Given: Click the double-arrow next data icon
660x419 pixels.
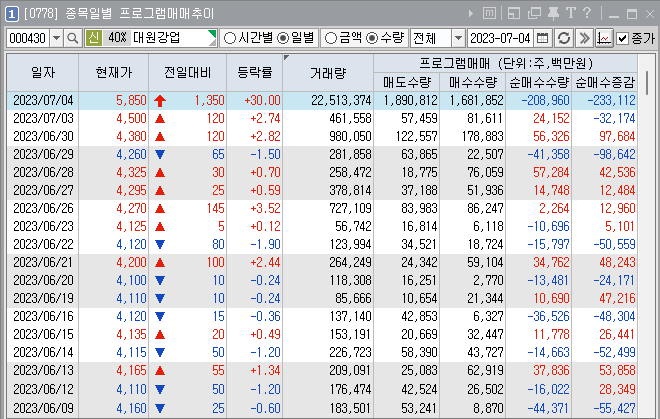Looking at the screenshot, I should coord(584,38).
